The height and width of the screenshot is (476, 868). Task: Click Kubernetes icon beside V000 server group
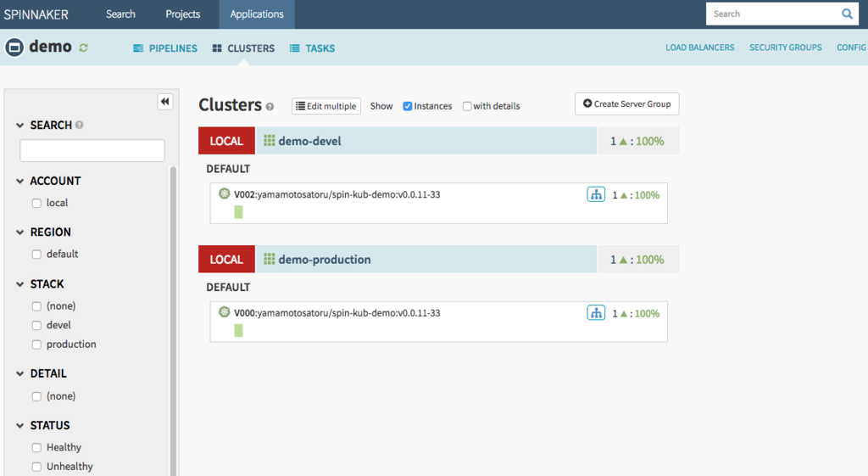click(224, 312)
